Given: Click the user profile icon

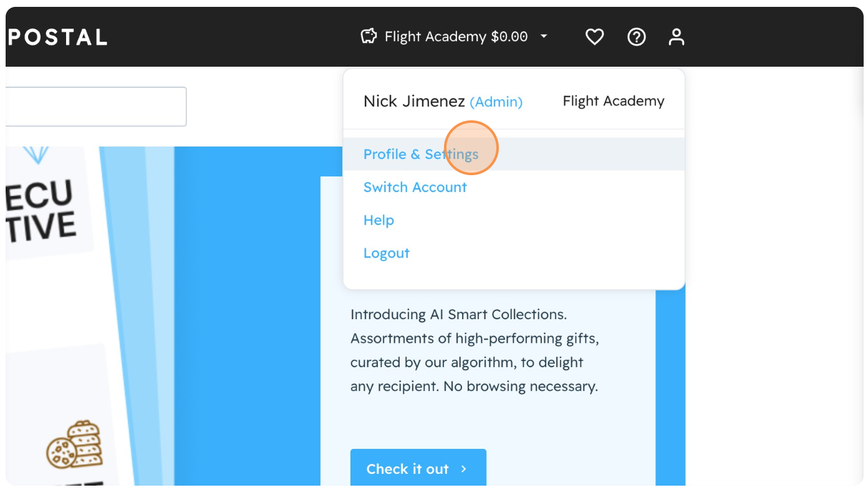Looking at the screenshot, I should pyautogui.click(x=676, y=37).
